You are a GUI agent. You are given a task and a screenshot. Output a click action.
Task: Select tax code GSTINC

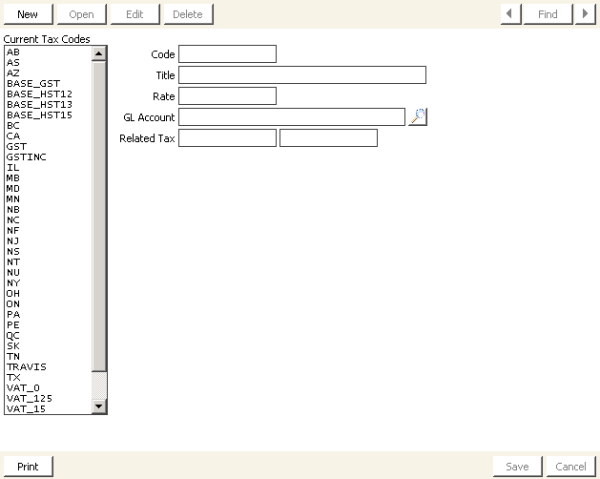pyautogui.click(x=48, y=157)
